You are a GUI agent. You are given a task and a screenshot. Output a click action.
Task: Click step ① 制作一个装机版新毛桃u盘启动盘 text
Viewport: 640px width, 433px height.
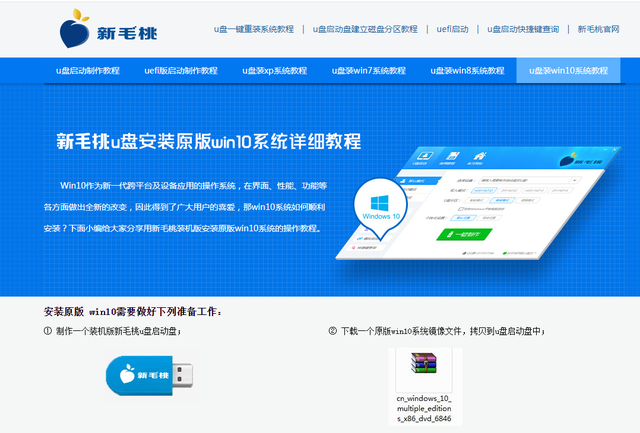coord(112,331)
